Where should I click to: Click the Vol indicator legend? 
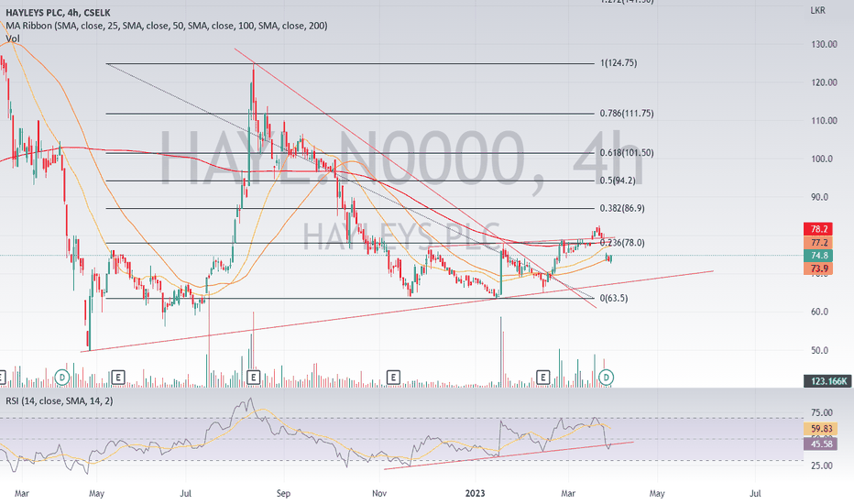click(x=13, y=38)
